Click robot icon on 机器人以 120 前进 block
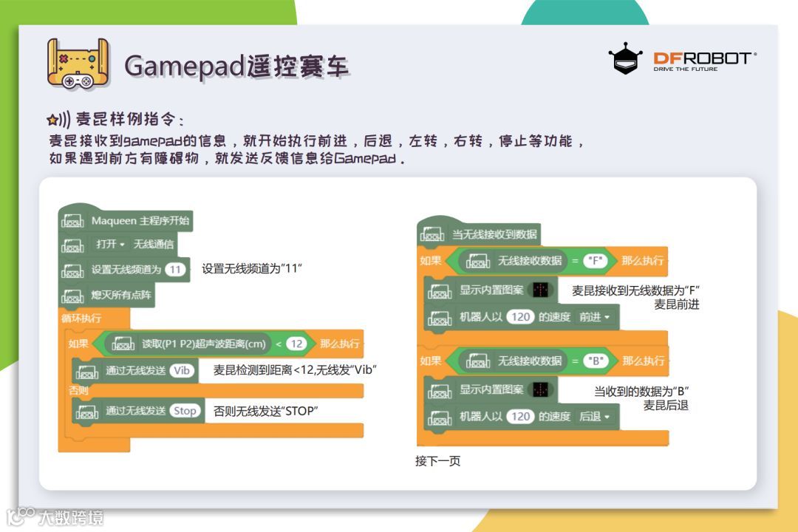The image size is (798, 532). pyautogui.click(x=440, y=318)
